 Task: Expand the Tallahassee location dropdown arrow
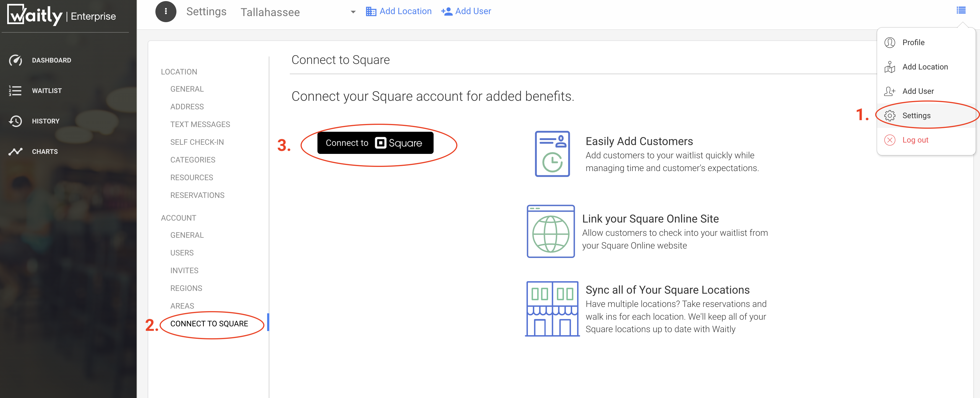coord(353,12)
